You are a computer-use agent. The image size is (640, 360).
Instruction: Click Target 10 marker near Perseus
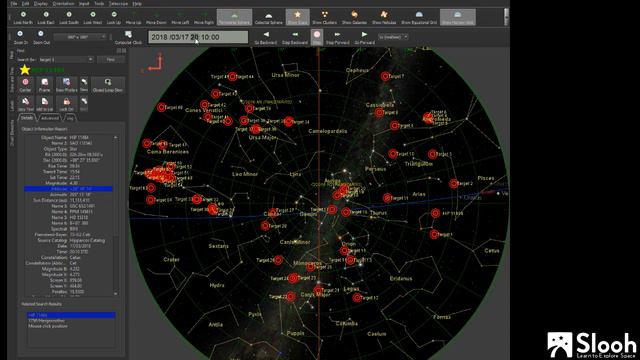pyautogui.click(x=393, y=153)
